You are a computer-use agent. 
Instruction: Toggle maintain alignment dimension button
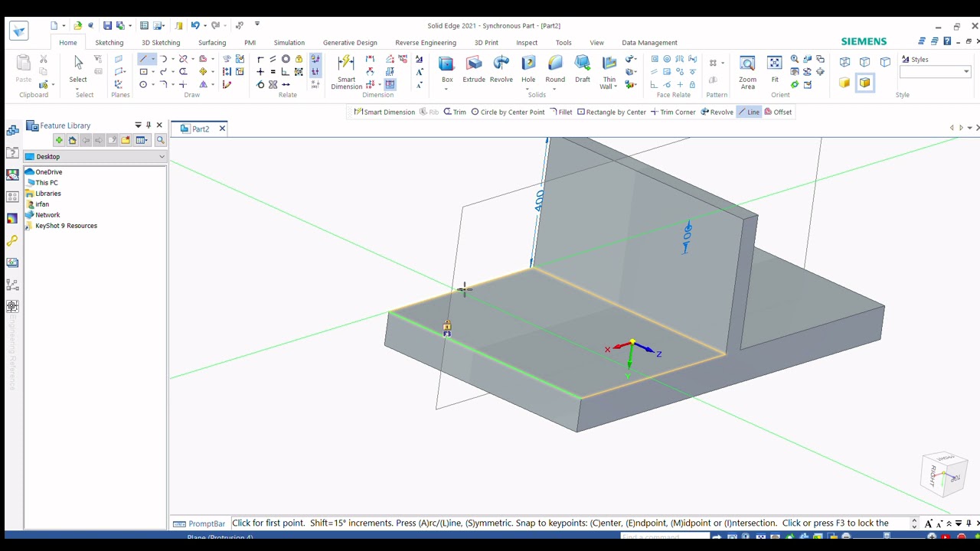coord(390,84)
